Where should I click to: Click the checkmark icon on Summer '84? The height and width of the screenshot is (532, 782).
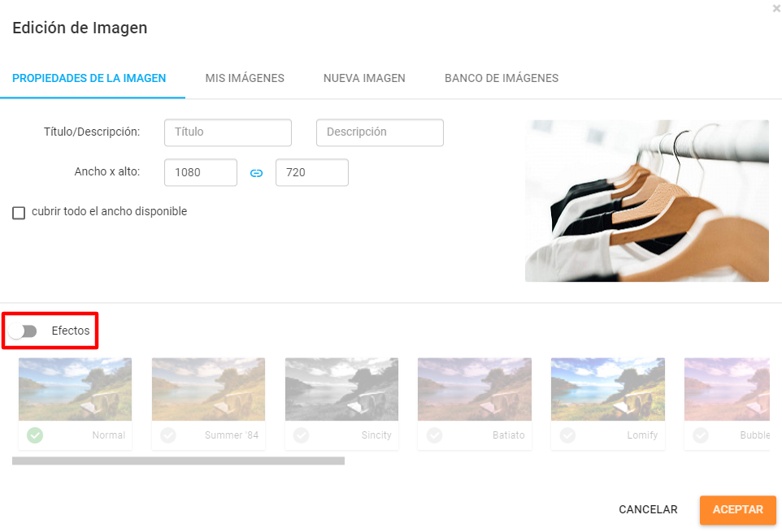168,435
